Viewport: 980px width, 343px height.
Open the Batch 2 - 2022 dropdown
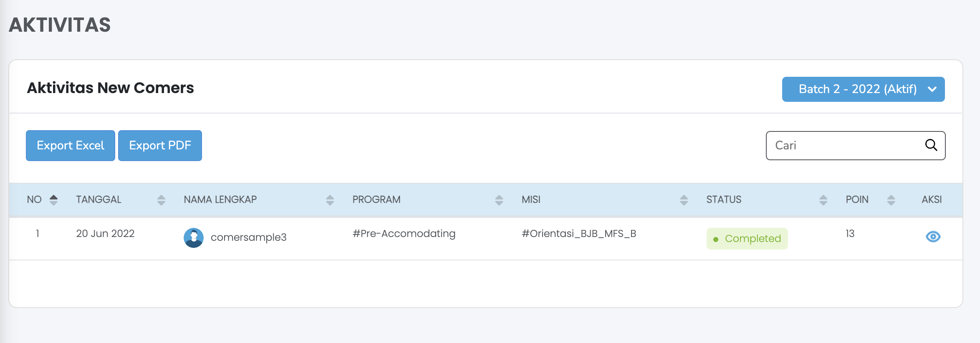857,89
